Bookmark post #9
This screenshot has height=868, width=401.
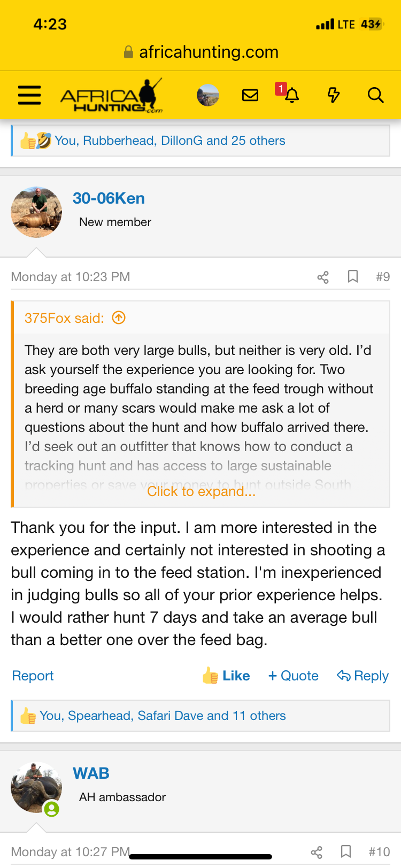(x=353, y=276)
